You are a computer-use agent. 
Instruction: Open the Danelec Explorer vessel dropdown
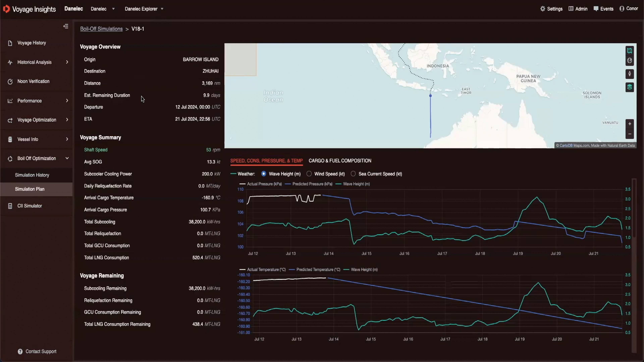pyautogui.click(x=144, y=9)
